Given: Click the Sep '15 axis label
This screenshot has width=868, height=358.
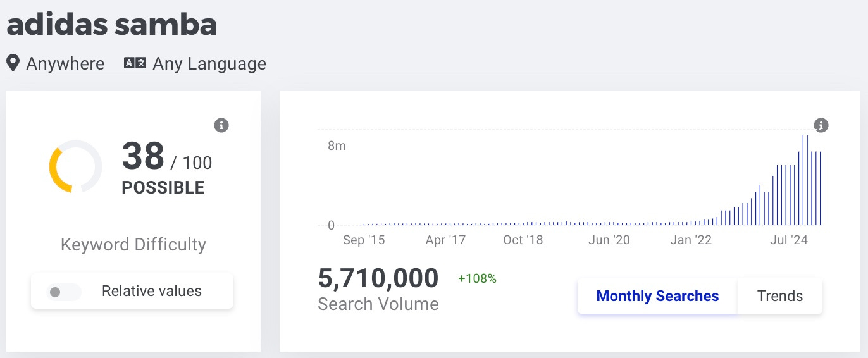Looking at the screenshot, I should tap(364, 240).
